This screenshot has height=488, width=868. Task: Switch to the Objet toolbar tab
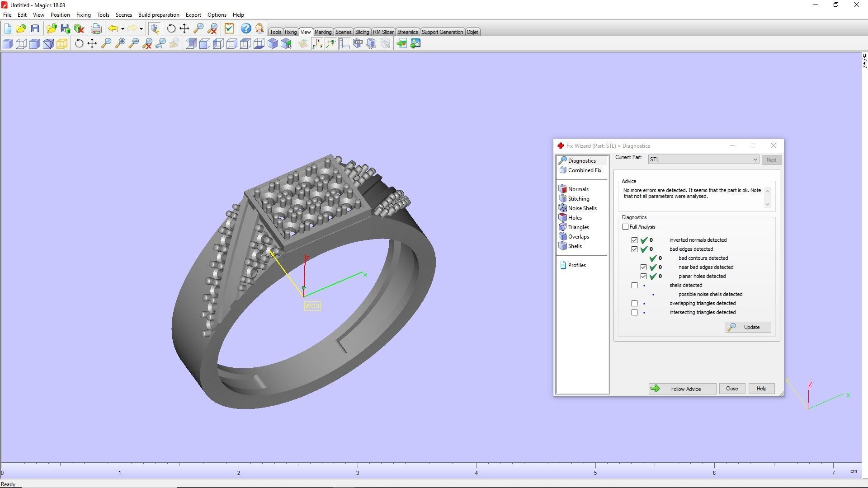pos(472,32)
